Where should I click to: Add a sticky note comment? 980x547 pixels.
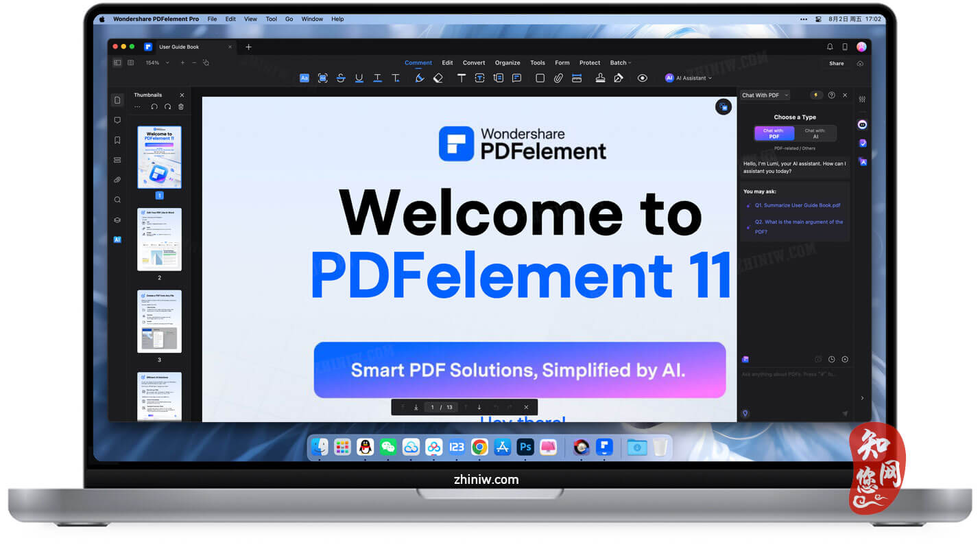pyautogui.click(x=516, y=78)
